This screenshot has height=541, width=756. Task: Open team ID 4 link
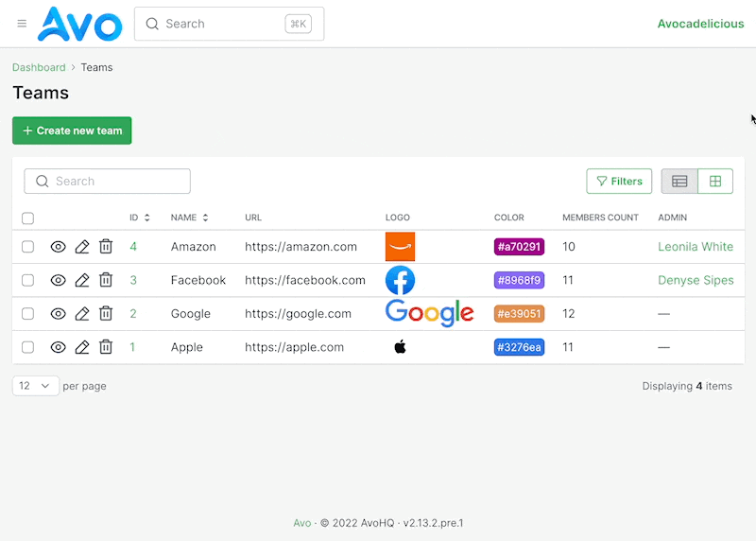tap(133, 247)
